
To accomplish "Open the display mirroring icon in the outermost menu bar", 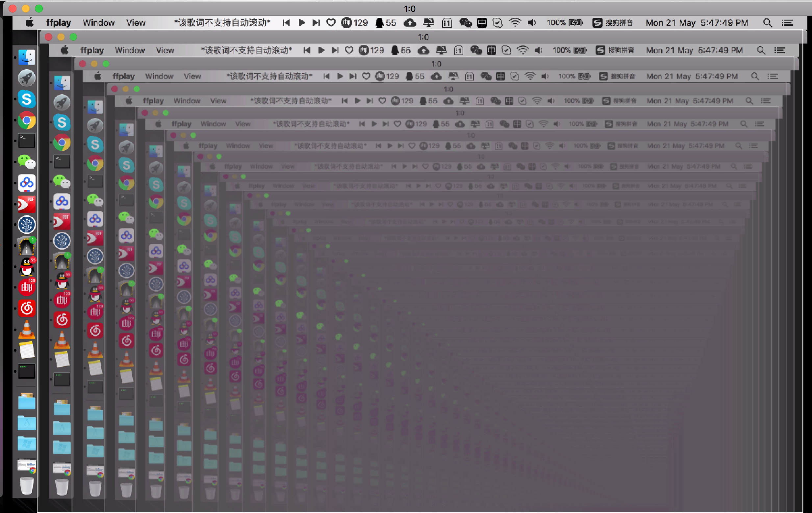I will point(429,23).
